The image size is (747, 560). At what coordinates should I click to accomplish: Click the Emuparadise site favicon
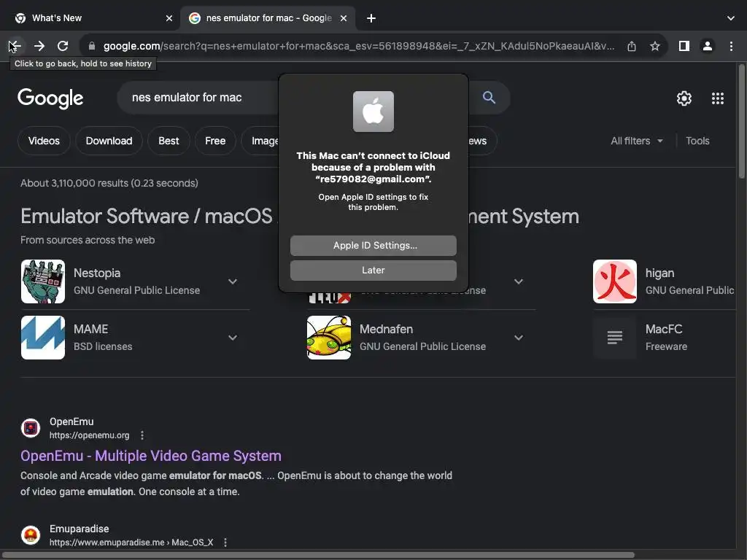pos(31,534)
